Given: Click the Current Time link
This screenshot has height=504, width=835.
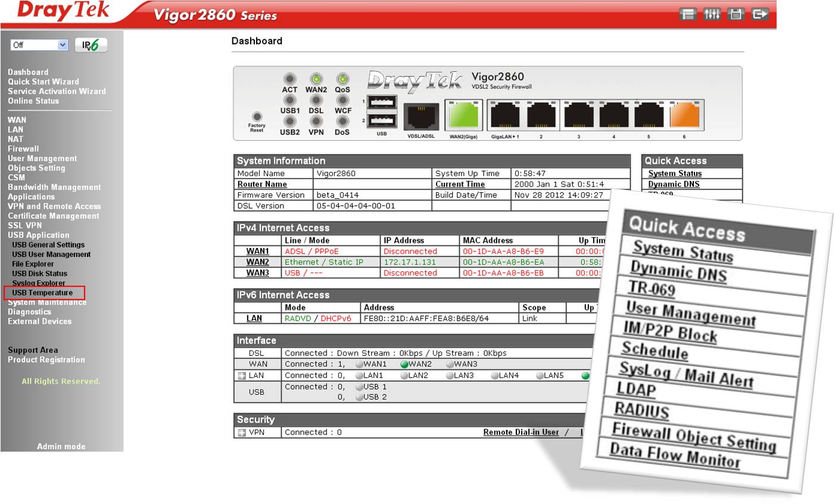Looking at the screenshot, I should pyautogui.click(x=460, y=184).
